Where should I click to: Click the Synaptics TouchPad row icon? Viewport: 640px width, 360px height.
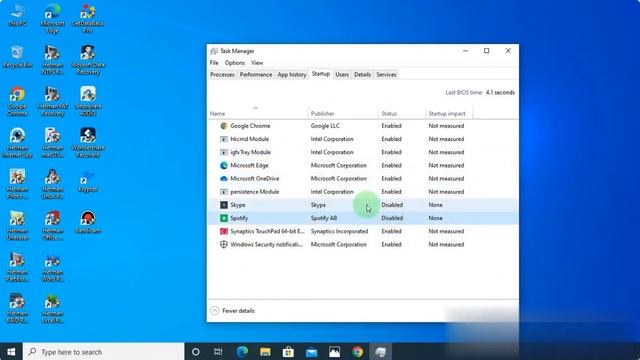[x=224, y=231]
